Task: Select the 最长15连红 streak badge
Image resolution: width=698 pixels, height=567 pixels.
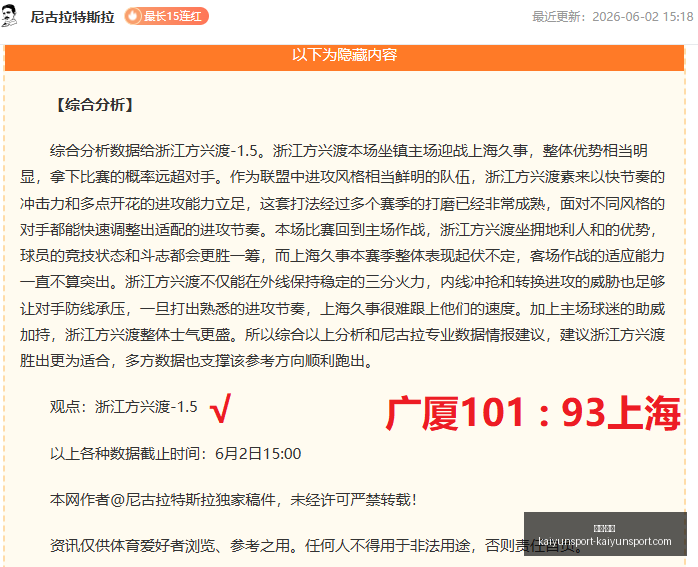Action: 166,16
